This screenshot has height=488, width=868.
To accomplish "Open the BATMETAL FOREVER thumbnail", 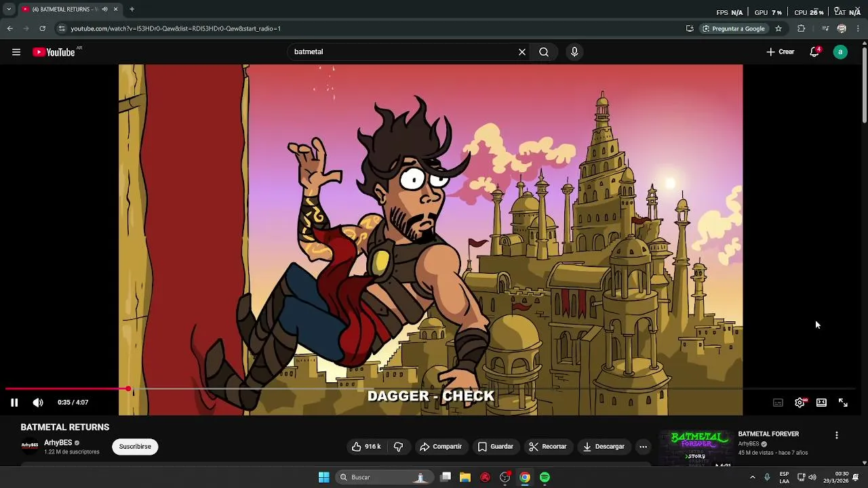I will (697, 448).
